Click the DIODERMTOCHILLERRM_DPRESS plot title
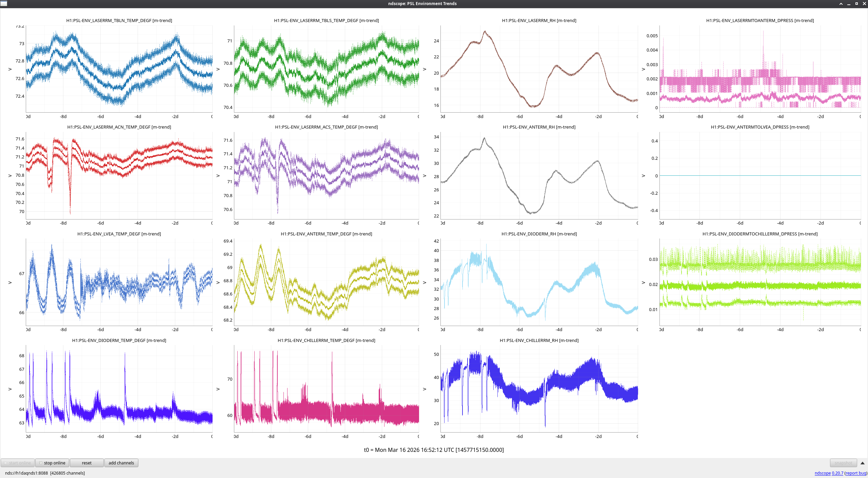Viewport: 868px width, 478px height. click(759, 234)
